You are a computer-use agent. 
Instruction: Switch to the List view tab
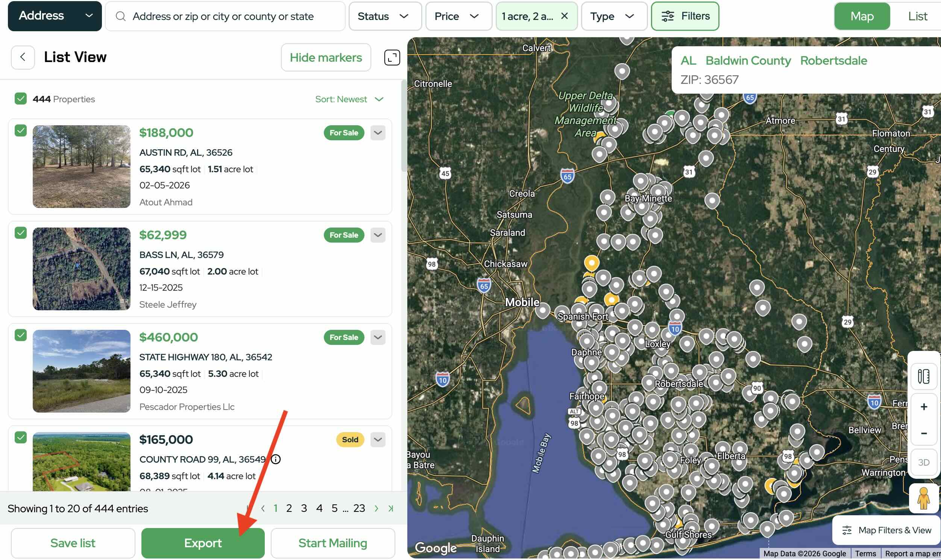tap(917, 16)
